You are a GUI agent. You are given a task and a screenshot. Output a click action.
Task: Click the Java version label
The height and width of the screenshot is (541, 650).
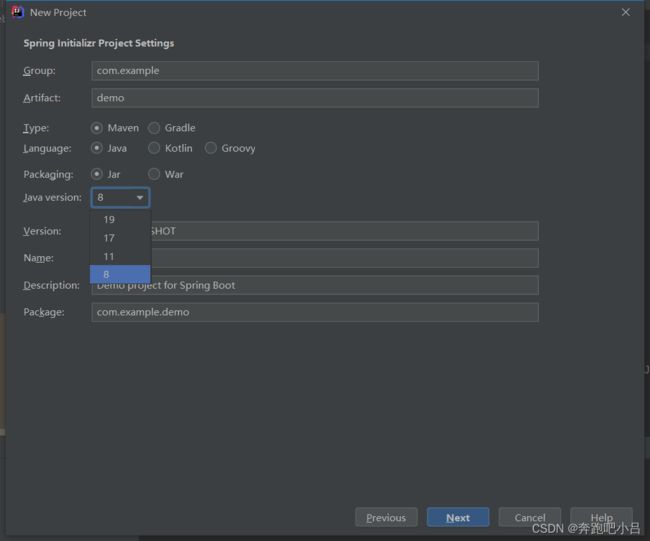pos(53,198)
